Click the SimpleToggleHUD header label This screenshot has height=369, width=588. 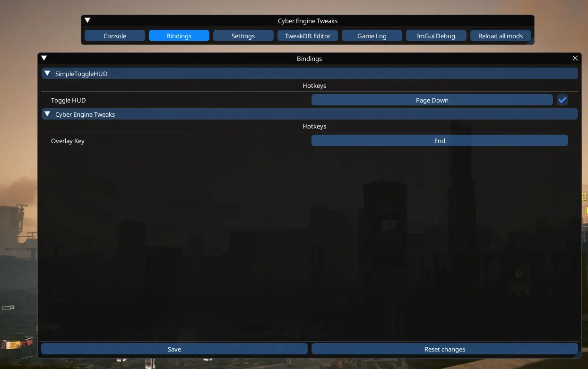[81, 74]
